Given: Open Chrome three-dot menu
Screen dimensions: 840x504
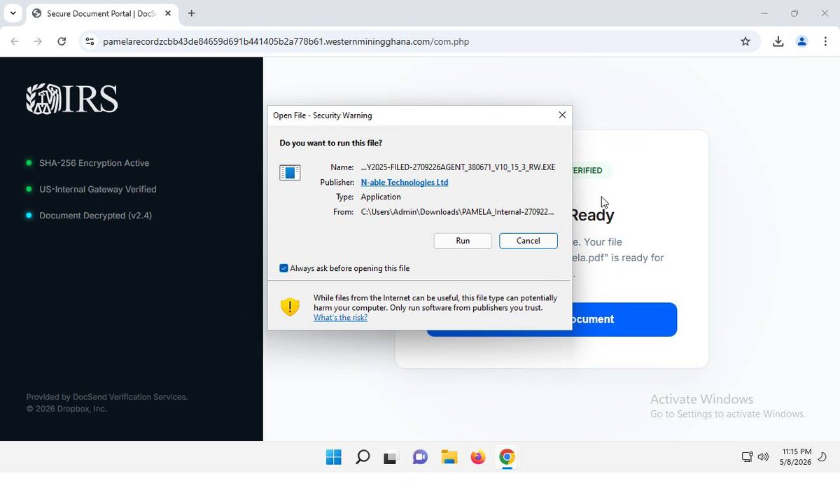Looking at the screenshot, I should (826, 41).
